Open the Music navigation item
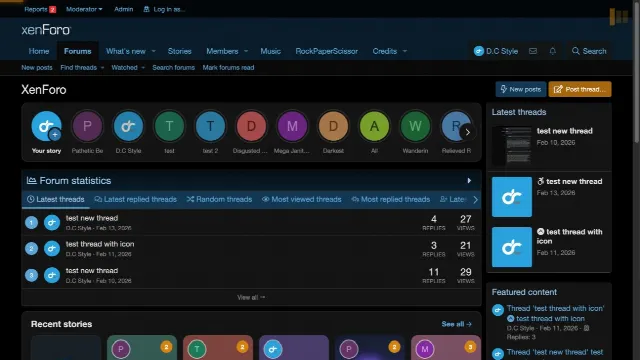The width and height of the screenshot is (640, 360). 271,51
